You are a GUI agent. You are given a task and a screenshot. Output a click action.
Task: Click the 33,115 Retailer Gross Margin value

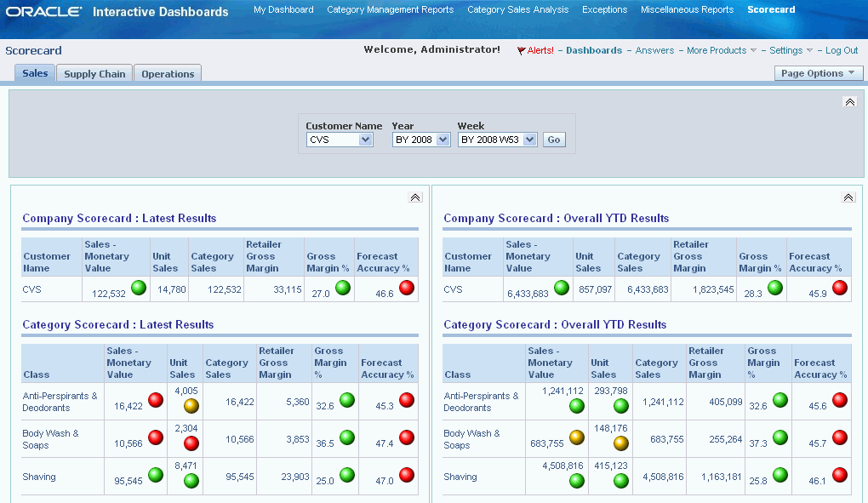[288, 289]
